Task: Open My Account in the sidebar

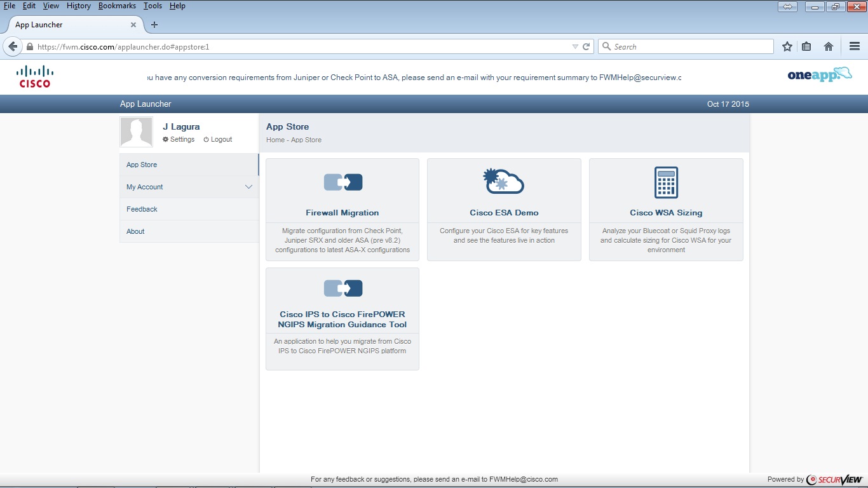Action: pos(189,187)
